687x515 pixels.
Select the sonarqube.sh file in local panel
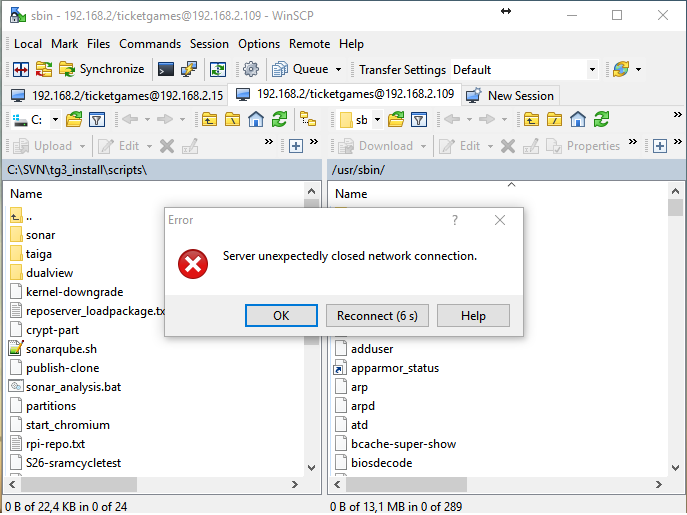pos(61,349)
